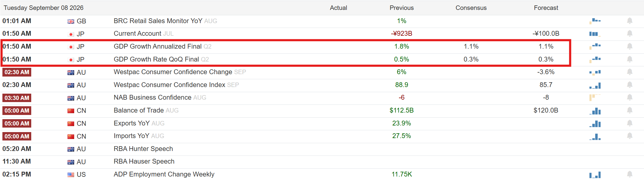This screenshot has width=644, height=181.
Task: Click bell icon for Westpac Consumer Confidence Change
Action: click(630, 72)
